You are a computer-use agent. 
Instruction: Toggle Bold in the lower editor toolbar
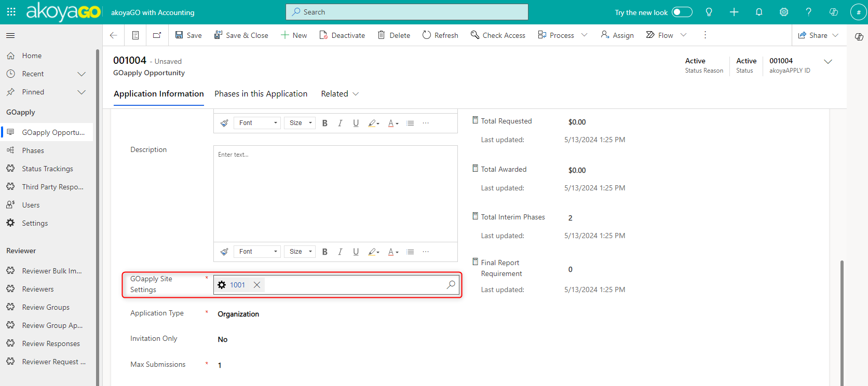coord(325,252)
